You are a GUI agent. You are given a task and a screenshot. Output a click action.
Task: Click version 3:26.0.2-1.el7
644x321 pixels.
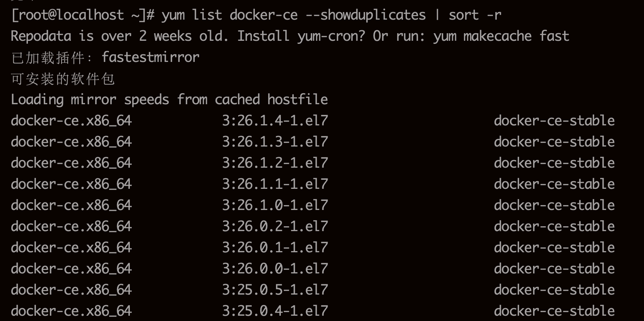point(275,227)
